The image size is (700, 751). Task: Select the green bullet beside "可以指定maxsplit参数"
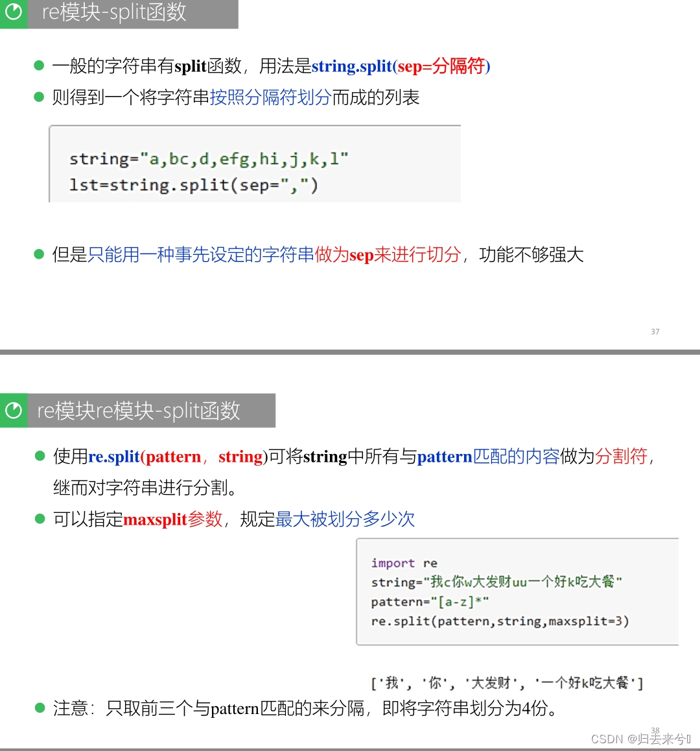tap(40, 519)
